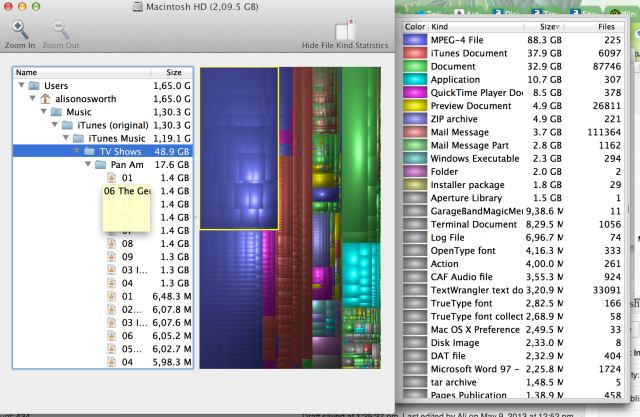Click the magenta QuickTime Player color swatch
The height and width of the screenshot is (417, 640).
pos(415,93)
